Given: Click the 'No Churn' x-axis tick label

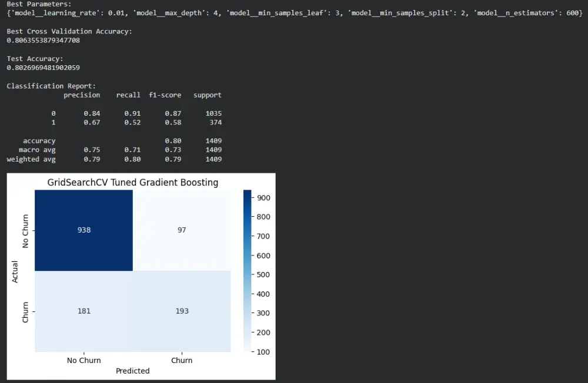Looking at the screenshot, I should tap(83, 361).
